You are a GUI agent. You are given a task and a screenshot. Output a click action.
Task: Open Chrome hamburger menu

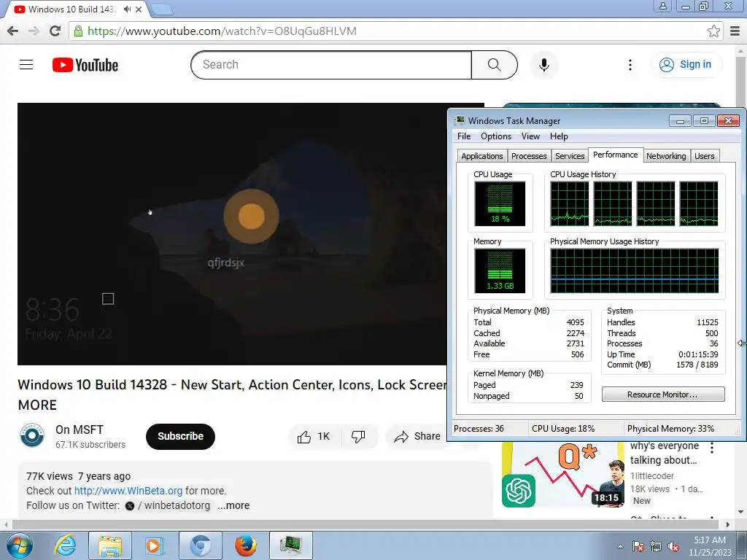click(x=735, y=31)
